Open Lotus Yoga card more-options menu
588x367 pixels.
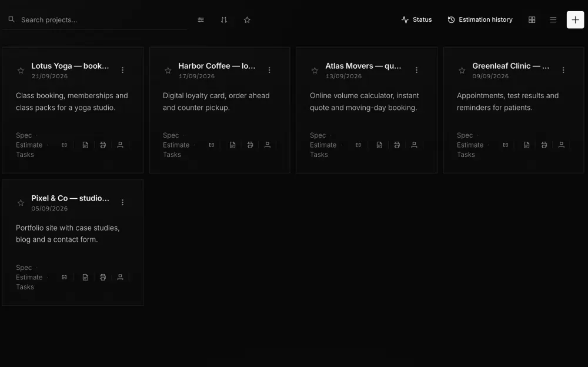pyautogui.click(x=123, y=70)
